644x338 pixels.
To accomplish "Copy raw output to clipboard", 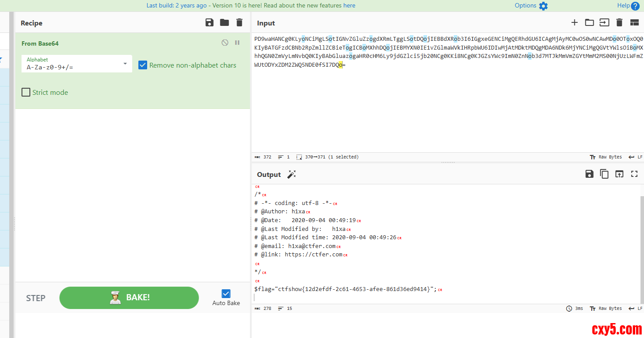I will pos(604,174).
